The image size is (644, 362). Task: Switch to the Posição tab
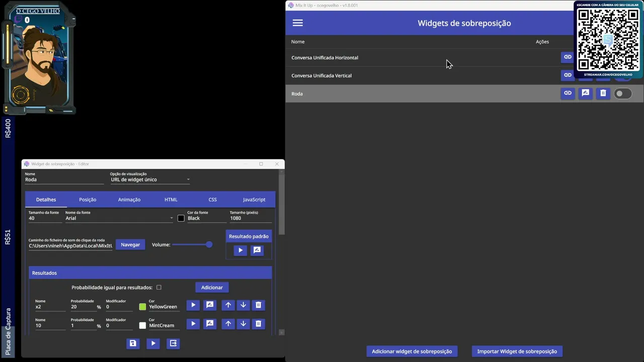tap(88, 200)
